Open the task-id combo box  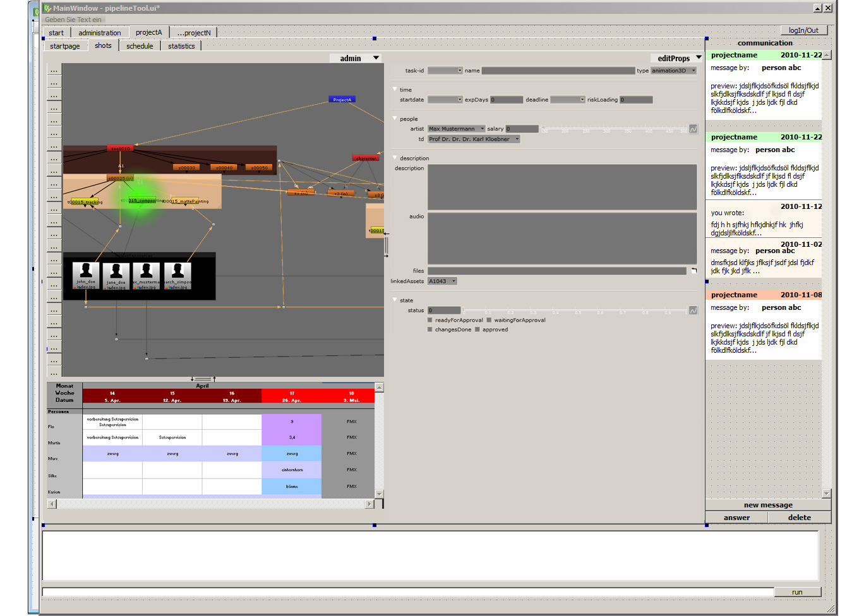point(445,71)
